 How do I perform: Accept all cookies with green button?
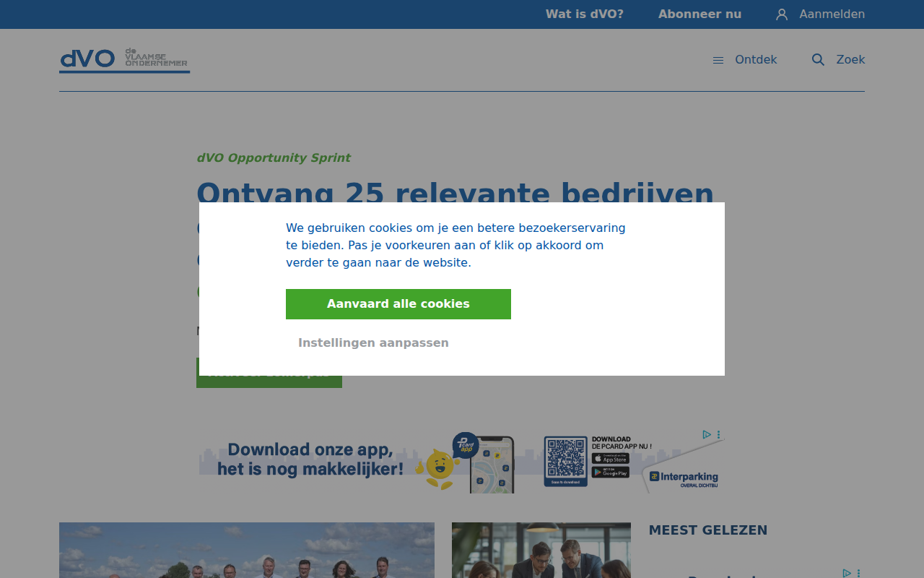pos(398,304)
